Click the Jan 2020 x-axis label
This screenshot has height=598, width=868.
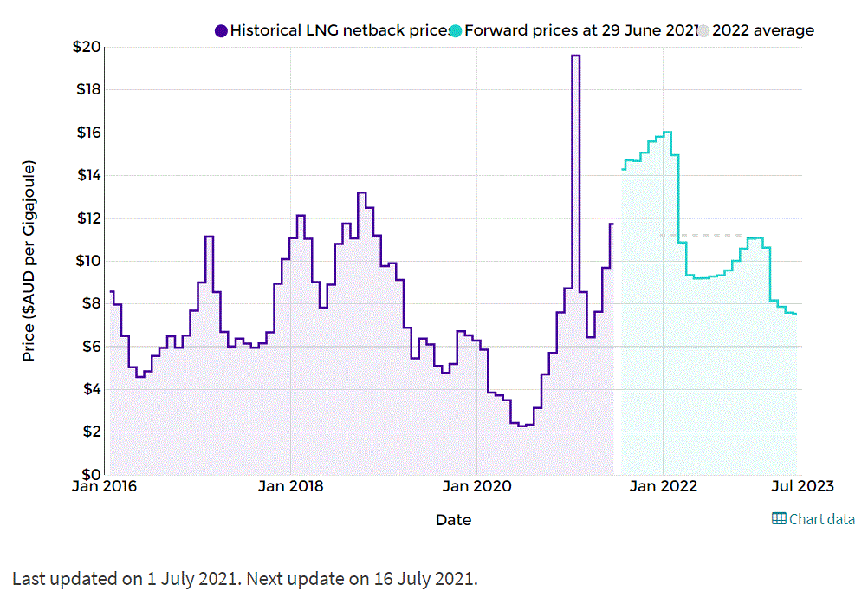click(x=476, y=486)
